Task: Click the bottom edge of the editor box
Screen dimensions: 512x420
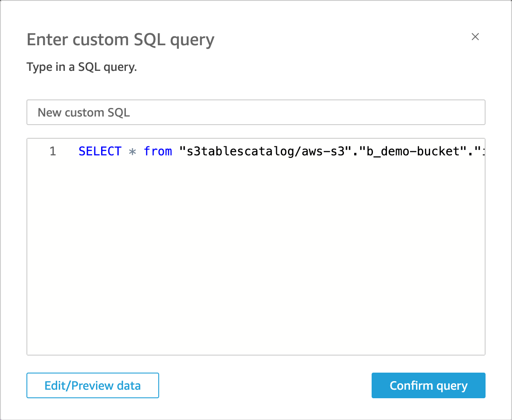Action: (256, 354)
